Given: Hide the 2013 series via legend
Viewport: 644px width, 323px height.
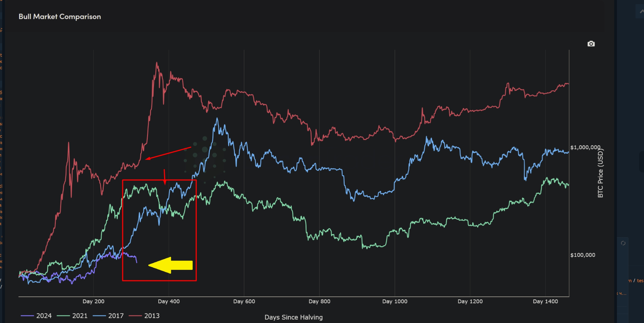Looking at the screenshot, I should (x=152, y=316).
